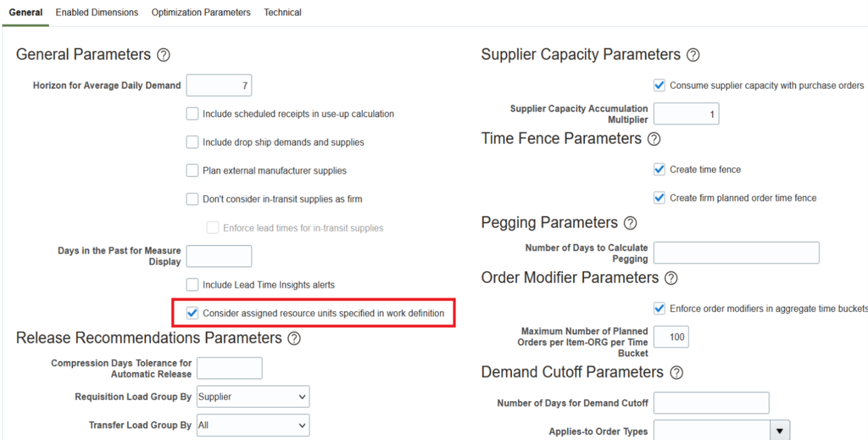Click Horizon for Average Daily Demand field
The image size is (868, 440).
tap(219, 86)
